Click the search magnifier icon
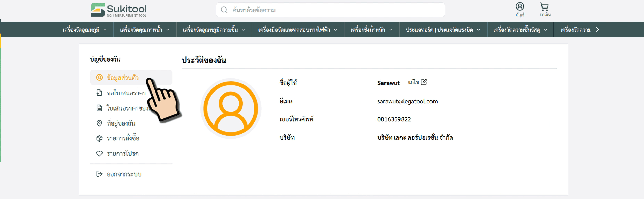 (x=224, y=10)
